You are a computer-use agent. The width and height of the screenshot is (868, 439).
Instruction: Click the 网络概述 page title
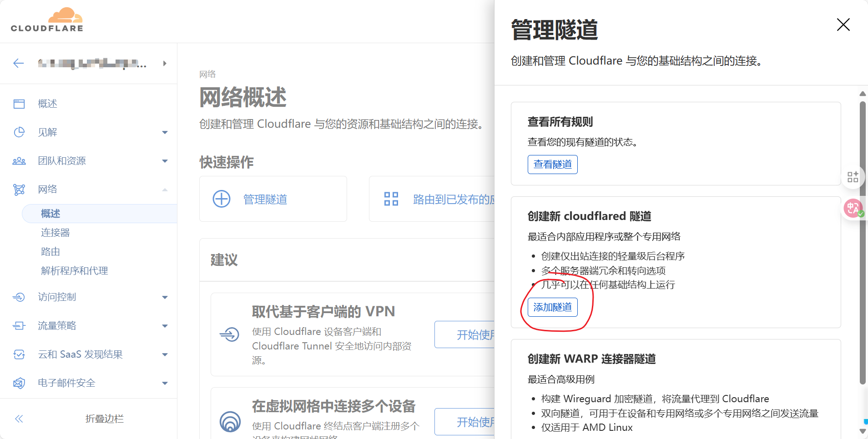click(x=243, y=97)
